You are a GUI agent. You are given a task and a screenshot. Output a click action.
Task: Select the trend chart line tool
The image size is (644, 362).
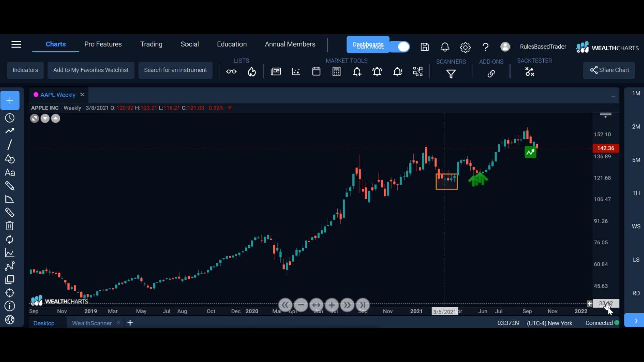click(x=10, y=131)
